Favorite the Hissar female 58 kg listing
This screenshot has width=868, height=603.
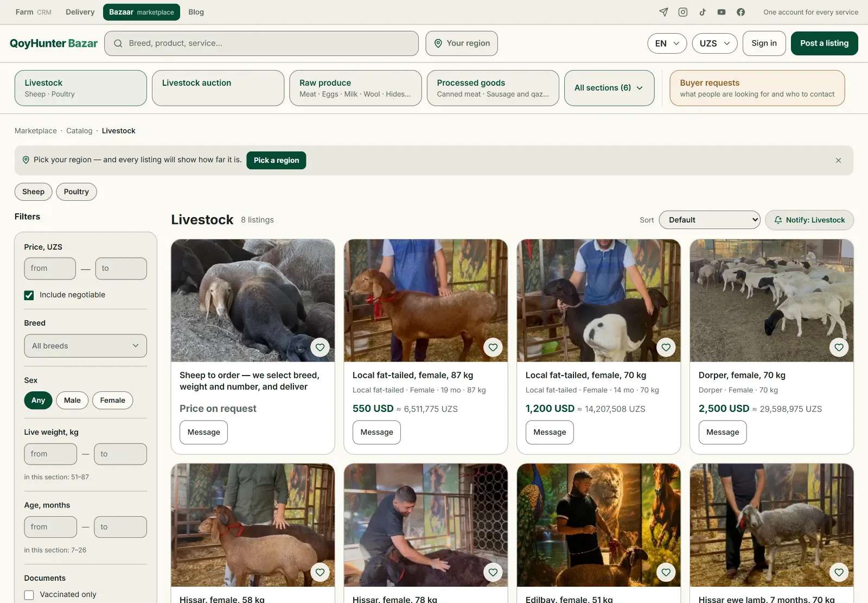[x=320, y=572]
